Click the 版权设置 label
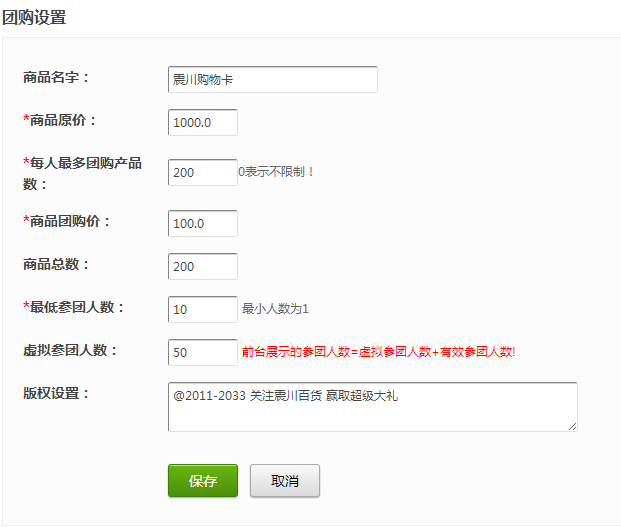Image resolution: width=621 pixels, height=527 pixels. coord(56,392)
